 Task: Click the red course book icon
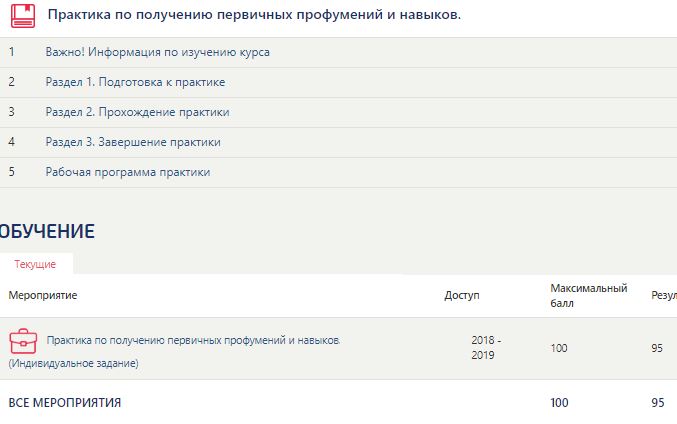coord(22,16)
